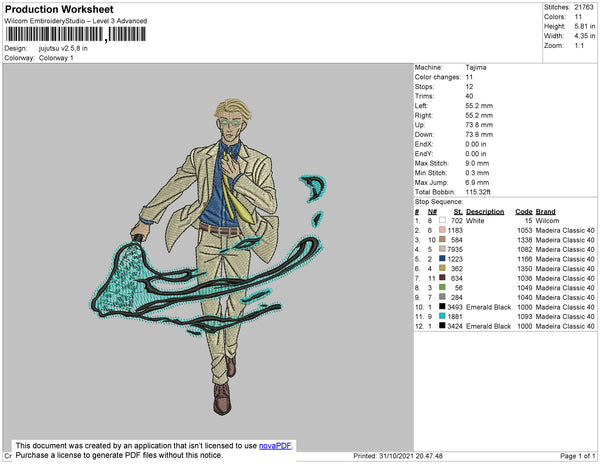Click the Min Stitch value '0.3 mm'

[x=477, y=173]
